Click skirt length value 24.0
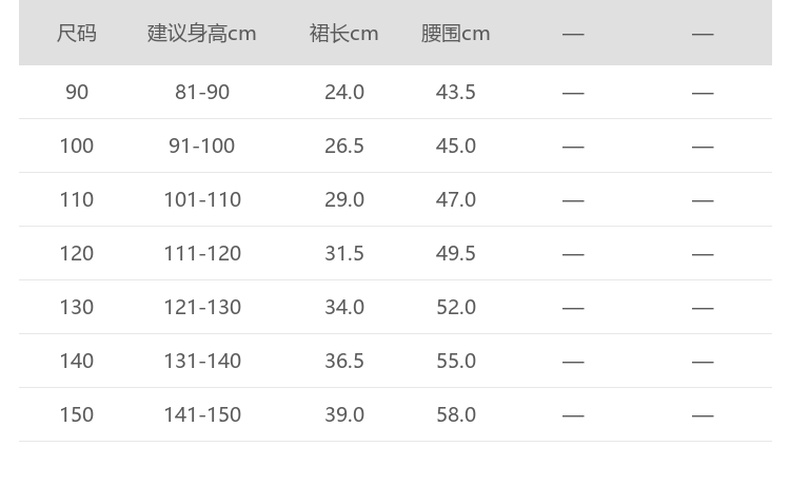This screenshot has height=485, width=790. click(x=344, y=92)
